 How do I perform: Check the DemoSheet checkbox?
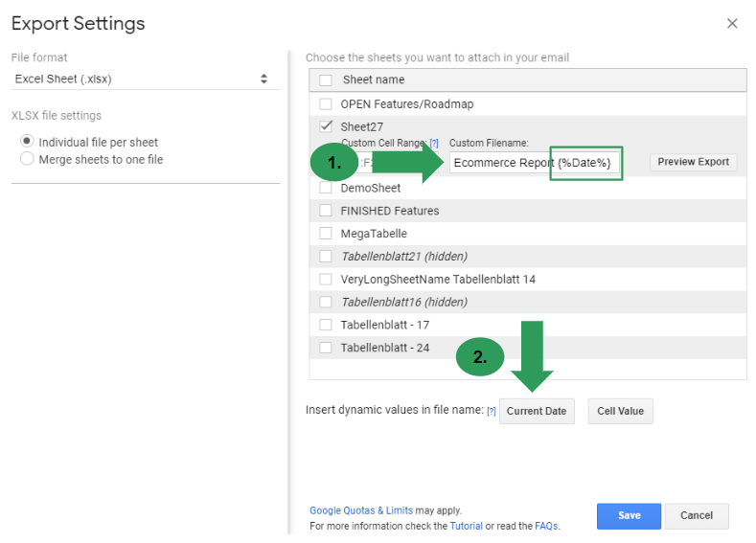tap(326, 188)
